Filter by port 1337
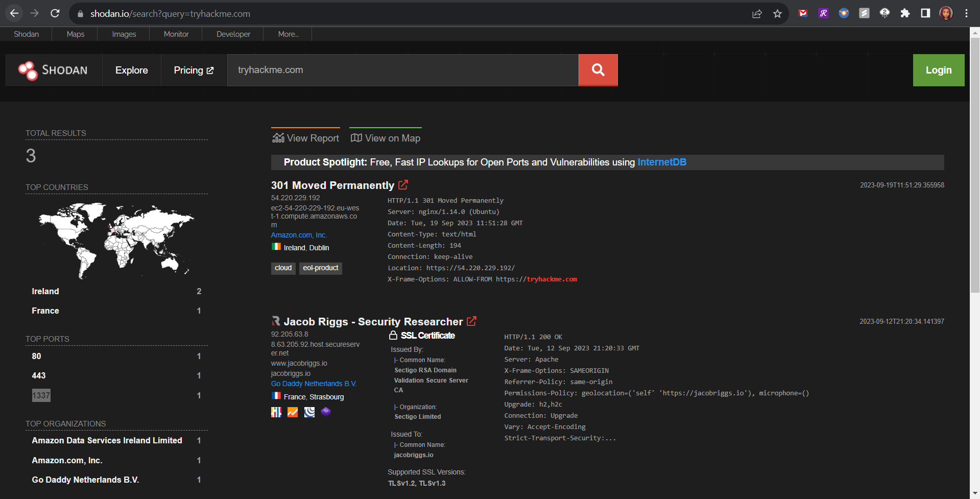Viewport: 980px width, 499px height. click(41, 395)
